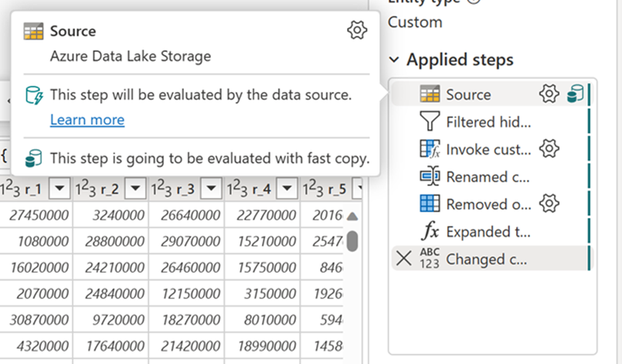Open the r_2 column filter dropdown

click(134, 189)
